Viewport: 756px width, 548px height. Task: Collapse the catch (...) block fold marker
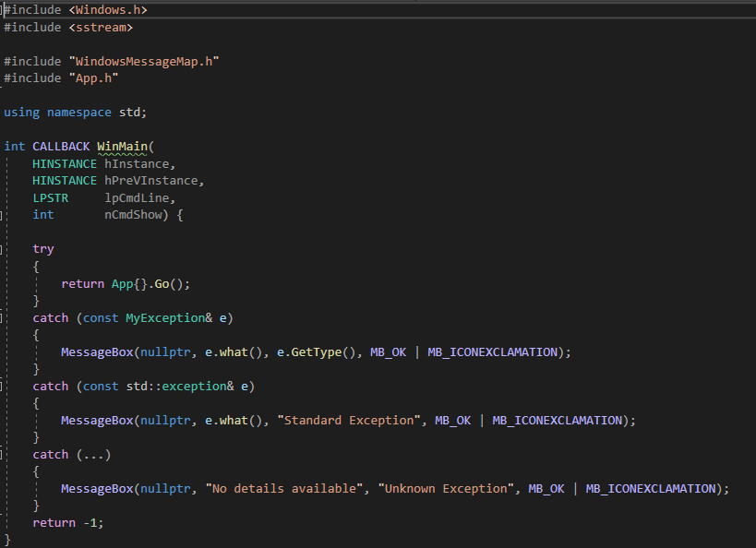pyautogui.click(x=1, y=454)
